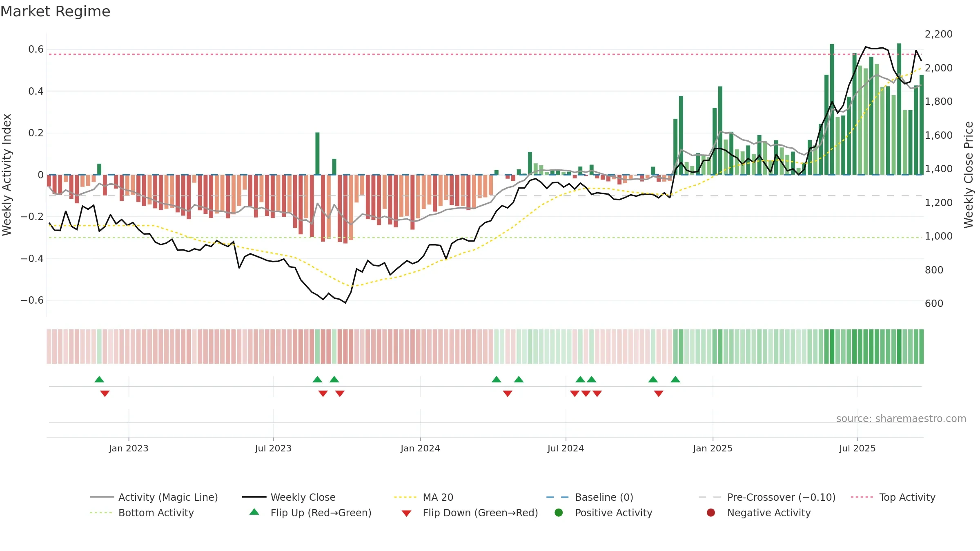Image resolution: width=980 pixels, height=551 pixels.
Task: Toggle the Weekly Close legend entry
Action: pyautogui.click(x=289, y=497)
